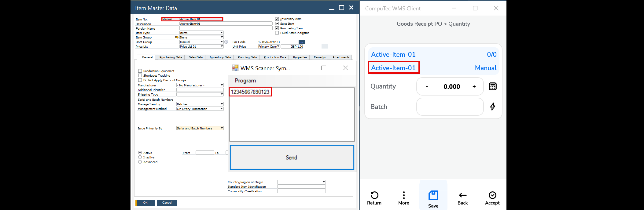Click the Accept checkmark icon
644x210 pixels.
(492, 195)
